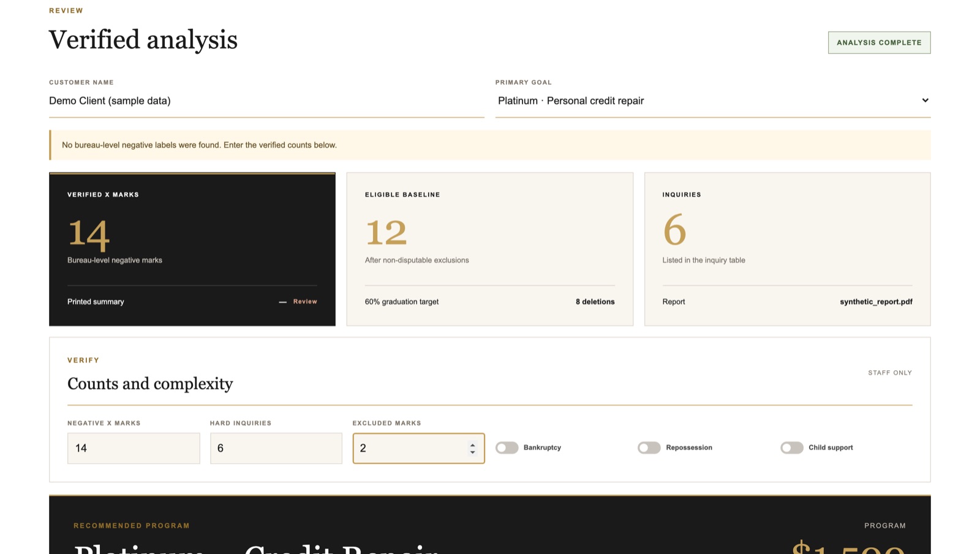Image resolution: width=980 pixels, height=554 pixels.
Task: Click the synthetic_report.pdf file name
Action: (x=876, y=302)
